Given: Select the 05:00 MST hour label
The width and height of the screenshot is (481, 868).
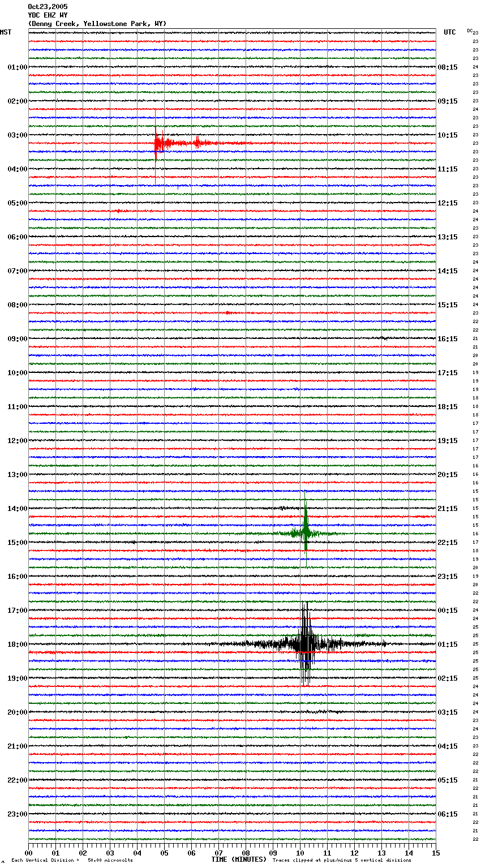Looking at the screenshot, I should (18, 203).
